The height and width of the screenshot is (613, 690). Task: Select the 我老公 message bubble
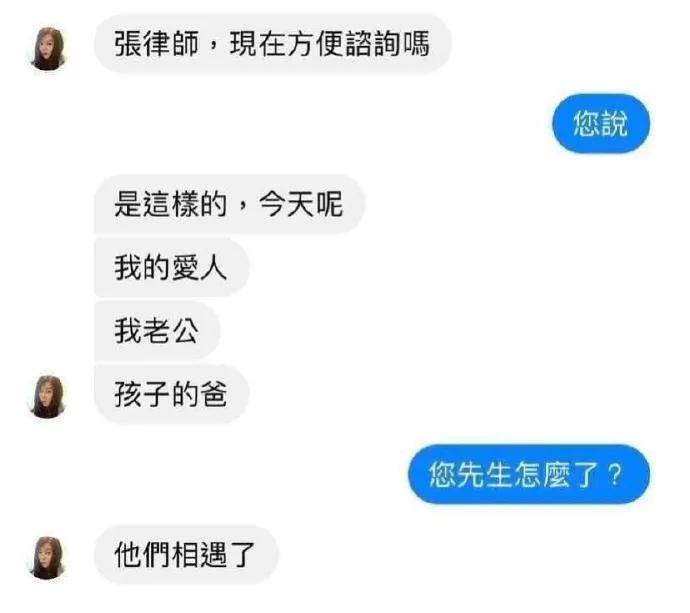(157, 330)
